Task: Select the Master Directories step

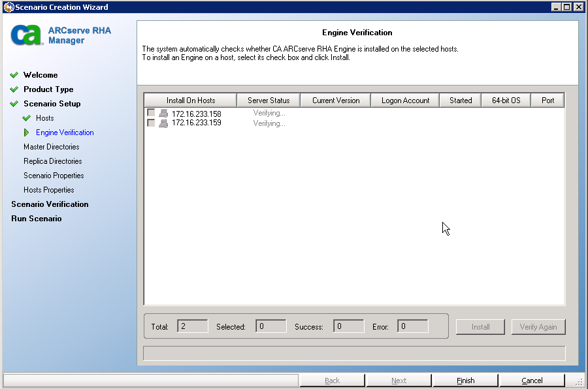Action: 53,146
